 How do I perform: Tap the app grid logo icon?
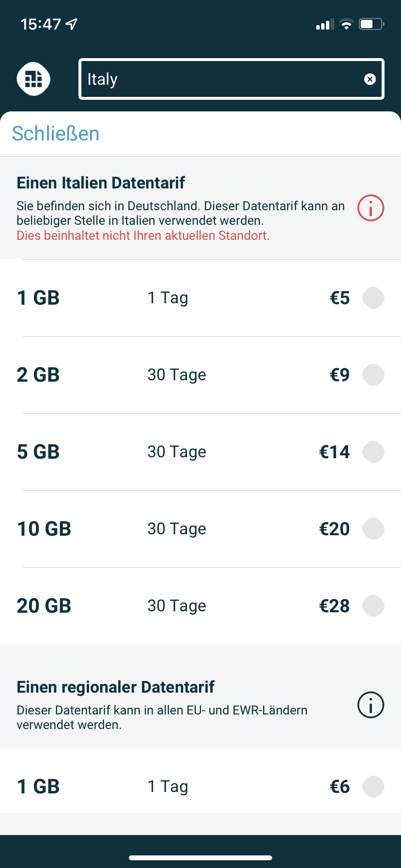click(x=33, y=79)
